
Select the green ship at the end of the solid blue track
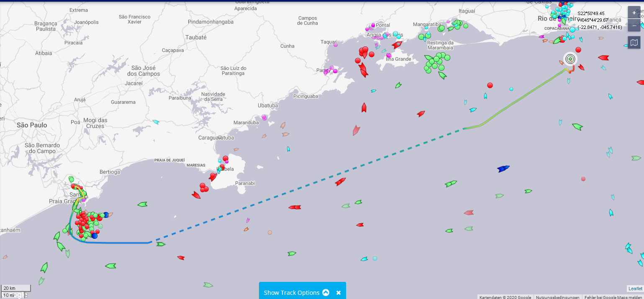click(x=161, y=244)
